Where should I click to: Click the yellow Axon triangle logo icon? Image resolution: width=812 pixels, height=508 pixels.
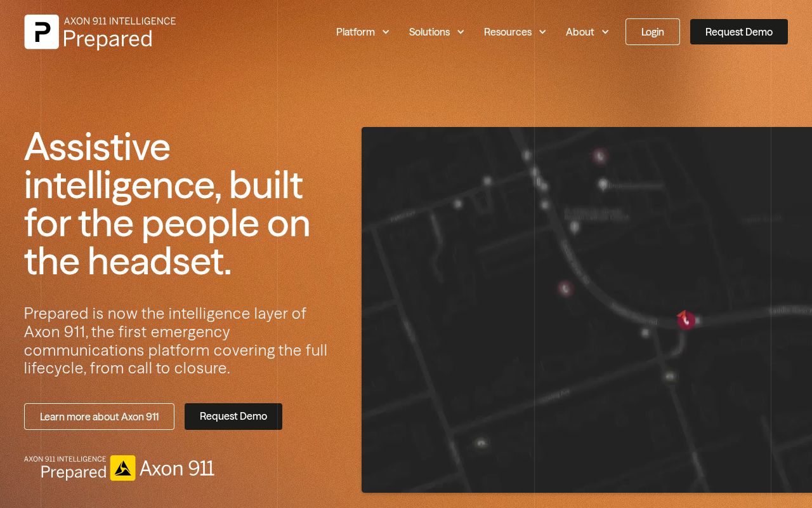pyautogui.click(x=123, y=468)
